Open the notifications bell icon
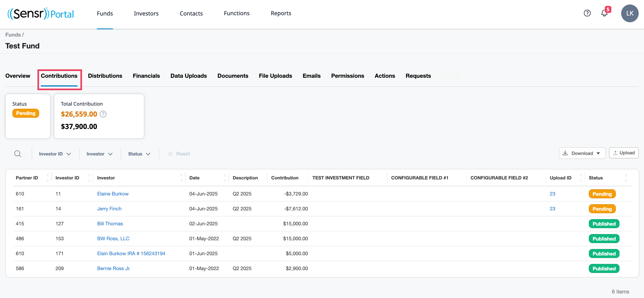 [x=605, y=13]
